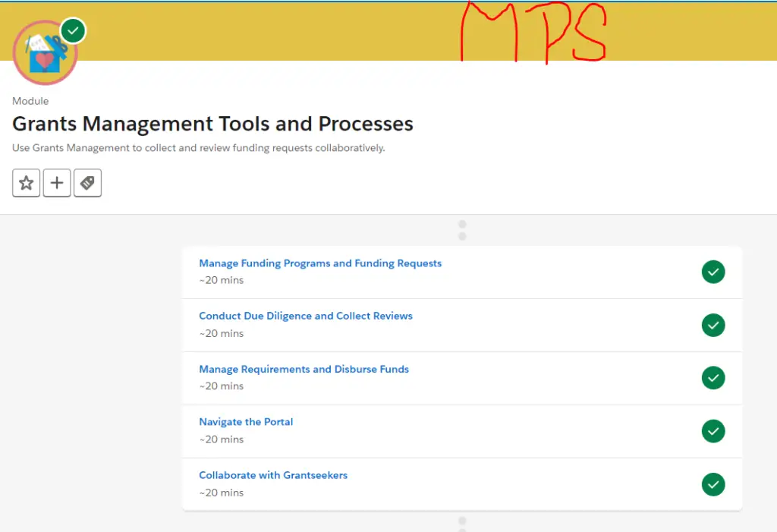777x532 pixels.
Task: Click the green checkmark on the module badge
Action: pos(73,30)
